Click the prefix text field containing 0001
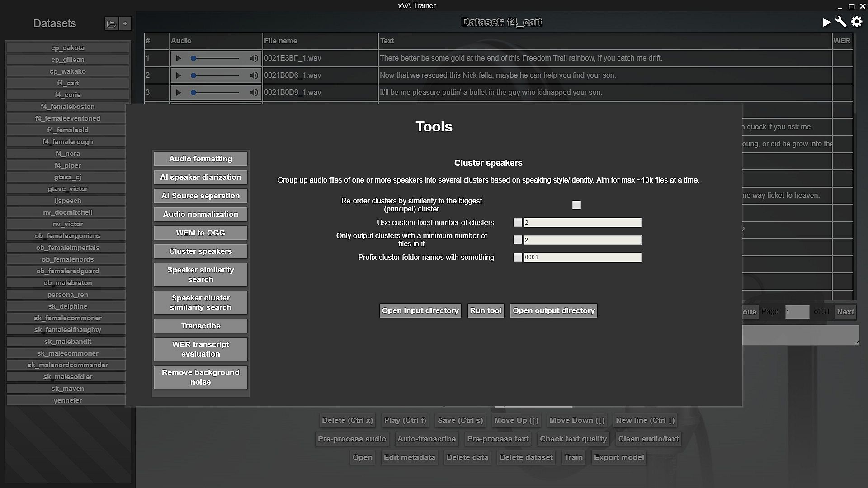The width and height of the screenshot is (868, 488). 582,258
